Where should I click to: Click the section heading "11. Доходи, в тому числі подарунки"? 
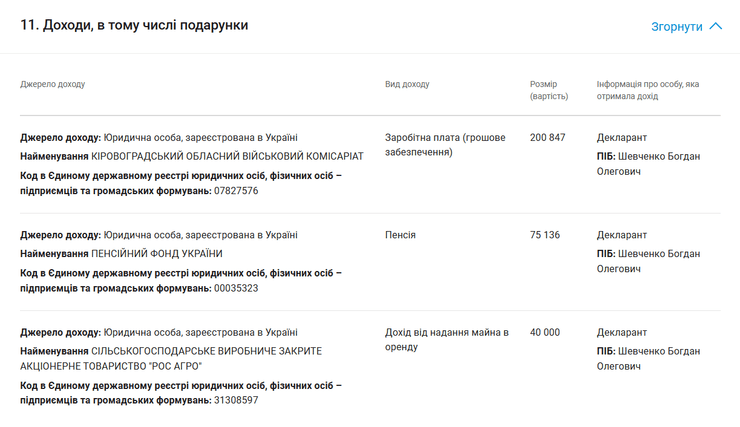pos(134,25)
